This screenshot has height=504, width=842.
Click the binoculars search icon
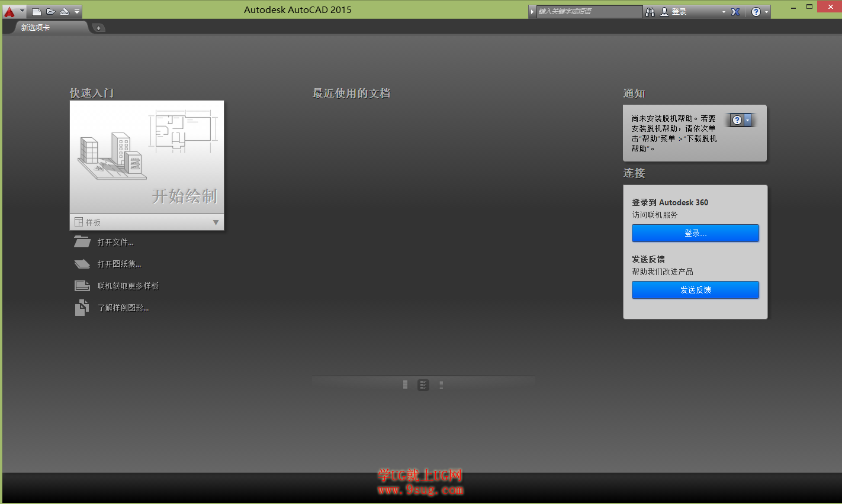click(x=650, y=12)
